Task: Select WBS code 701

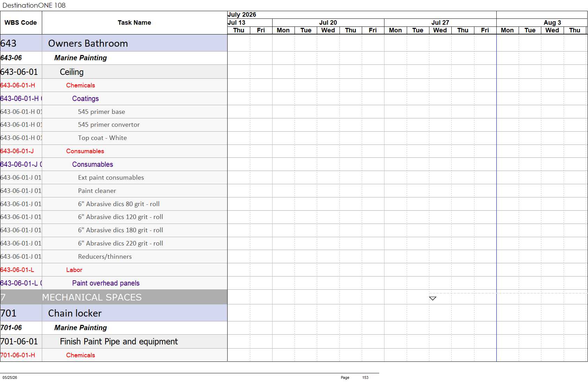Action: click(x=8, y=313)
